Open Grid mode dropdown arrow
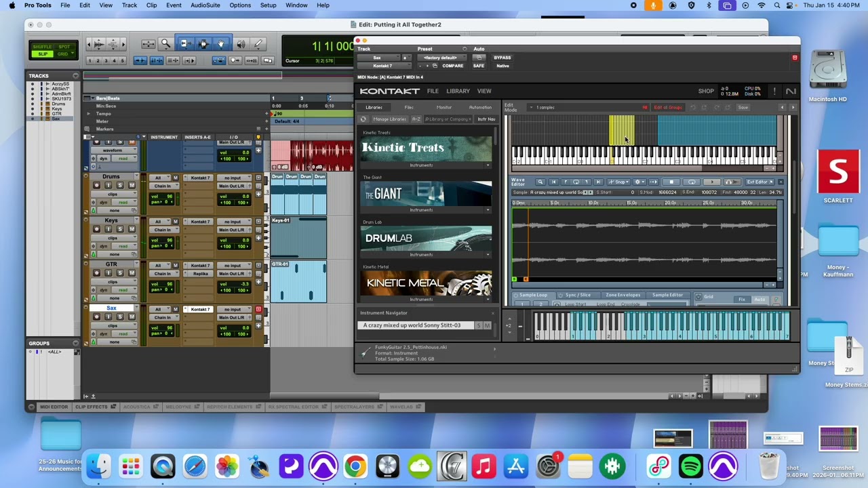This screenshot has height=488, width=868. (x=74, y=54)
